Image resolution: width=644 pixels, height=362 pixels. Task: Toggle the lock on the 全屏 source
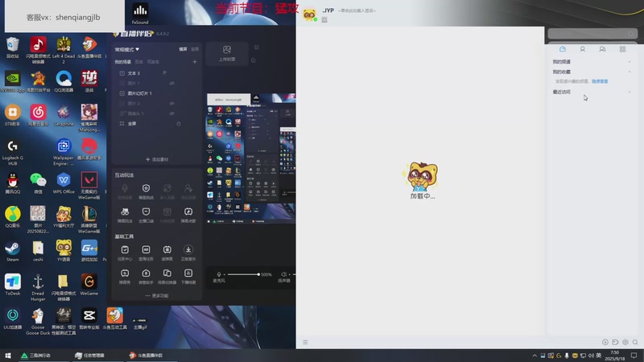178,124
